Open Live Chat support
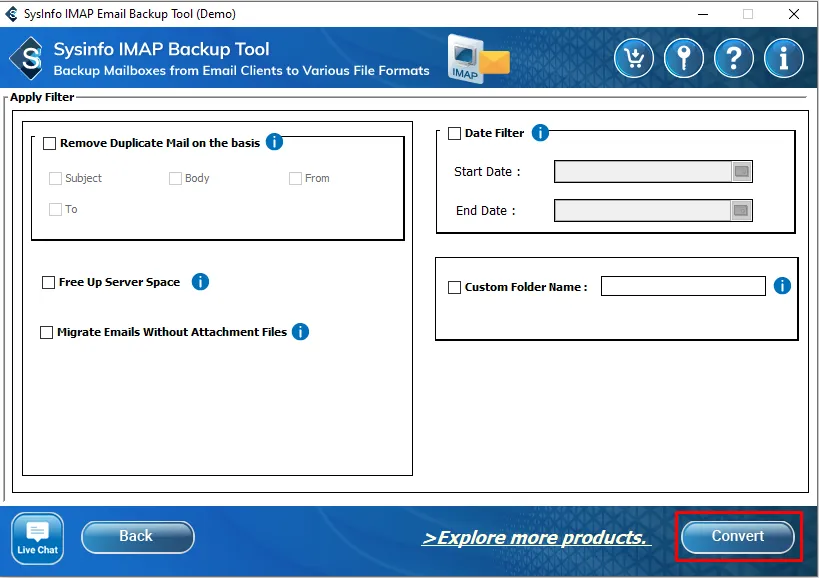Image resolution: width=819 pixels, height=578 pixels. coord(38,538)
